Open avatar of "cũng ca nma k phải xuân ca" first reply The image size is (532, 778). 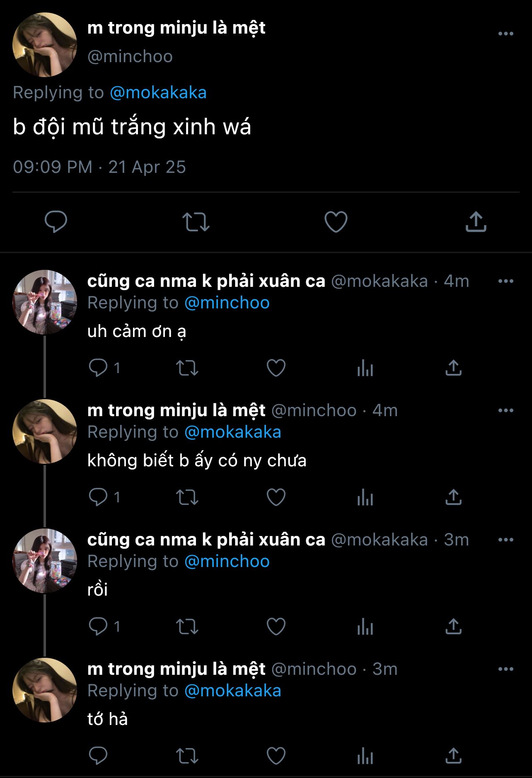(45, 302)
